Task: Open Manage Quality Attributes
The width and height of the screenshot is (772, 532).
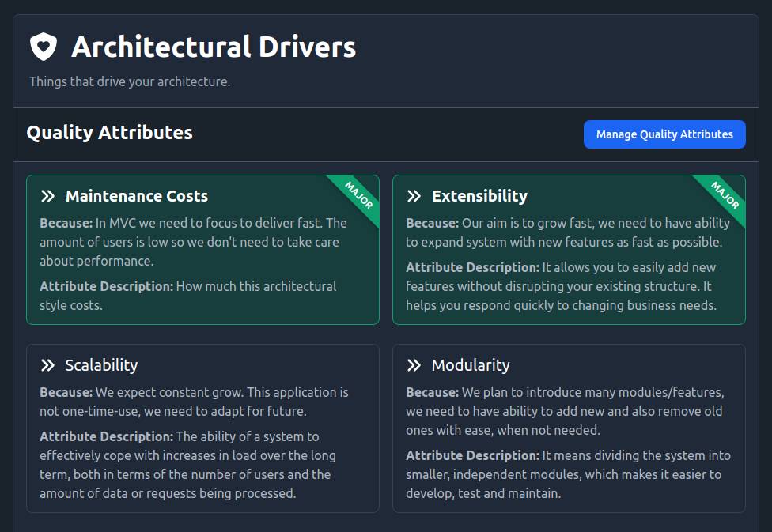Action: click(664, 134)
